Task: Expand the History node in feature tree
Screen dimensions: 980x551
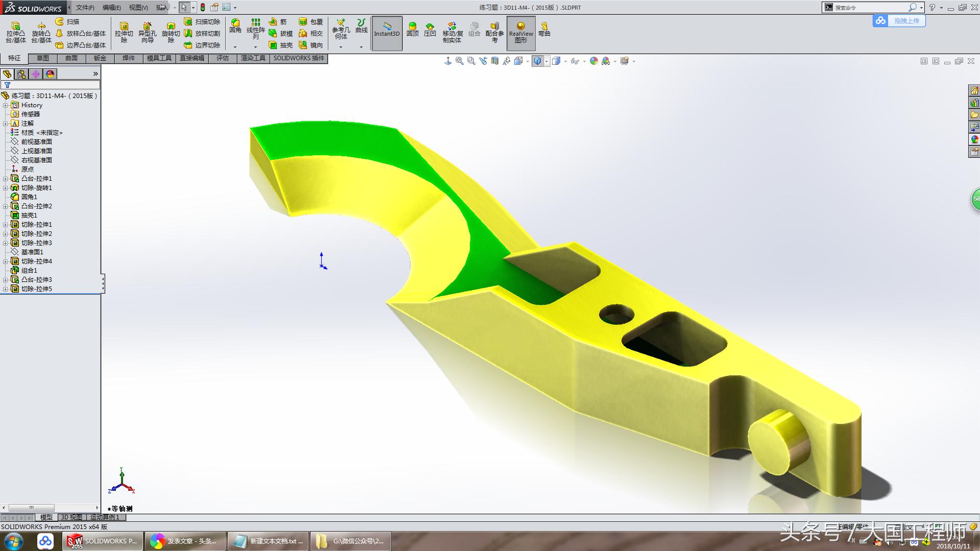Action: (6, 105)
